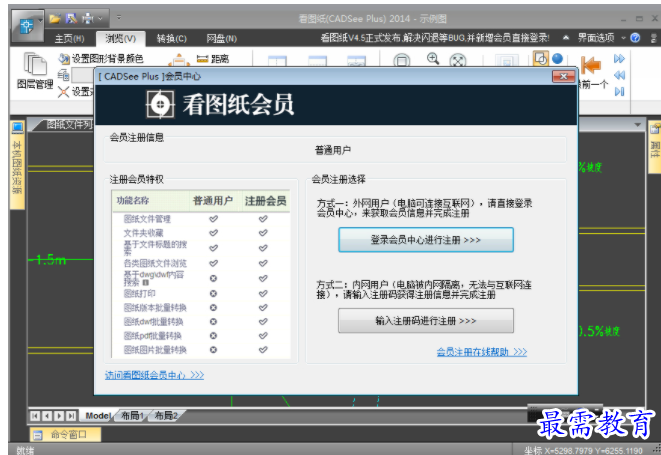
Task: Expand the customize quick access toolbar arrow
Action: [x=119, y=18]
